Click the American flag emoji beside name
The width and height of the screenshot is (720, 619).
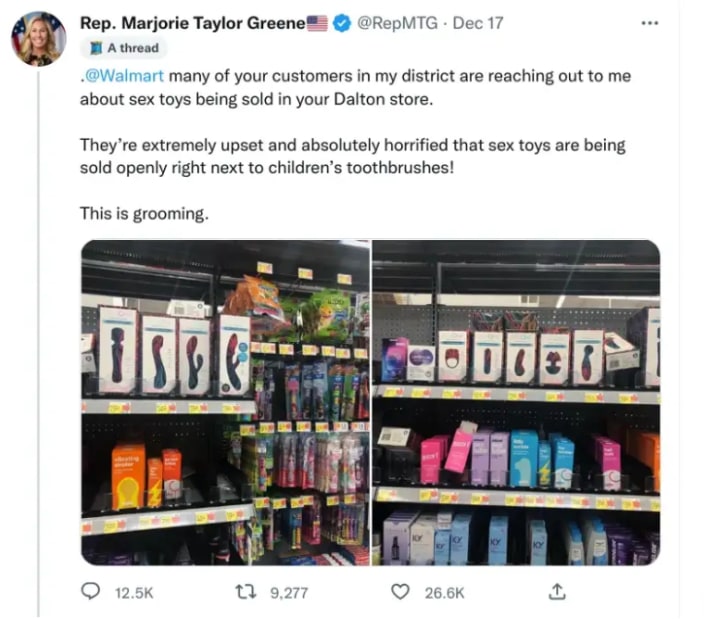tap(317, 23)
